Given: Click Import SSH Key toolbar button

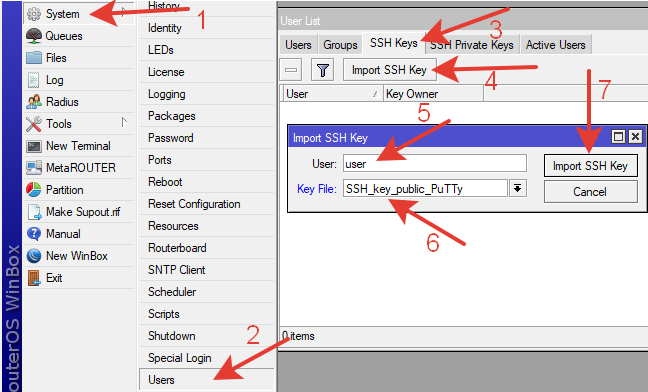Looking at the screenshot, I should click(389, 70).
